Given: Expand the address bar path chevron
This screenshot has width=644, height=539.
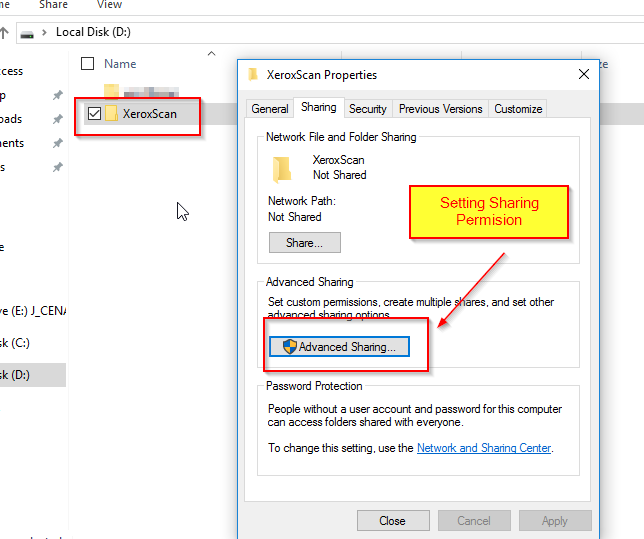Looking at the screenshot, I should coord(44,32).
